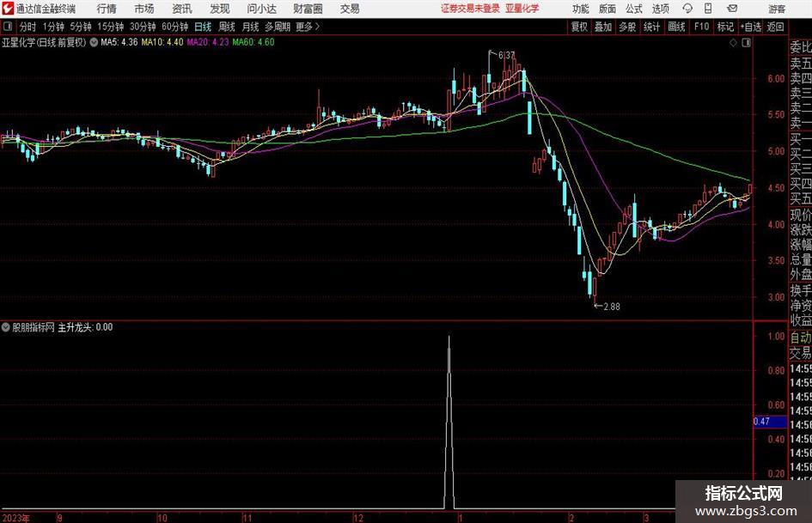The height and width of the screenshot is (523, 812).
Task: Expand the main chart indicator dropdown arrow
Action: tap(94, 42)
